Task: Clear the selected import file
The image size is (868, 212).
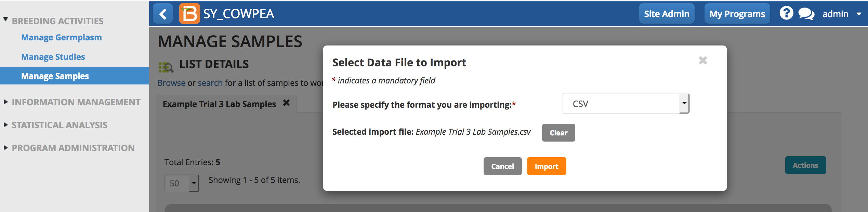Action: click(x=558, y=133)
